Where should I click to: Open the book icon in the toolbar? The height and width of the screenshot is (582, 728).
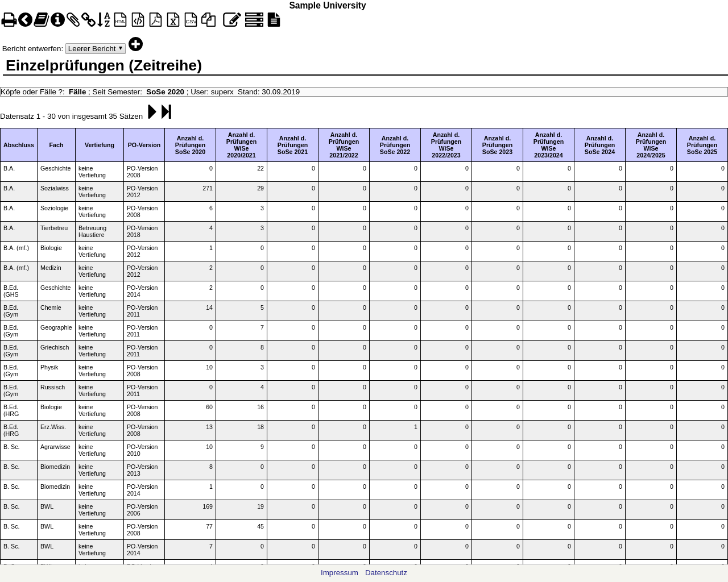click(41, 20)
